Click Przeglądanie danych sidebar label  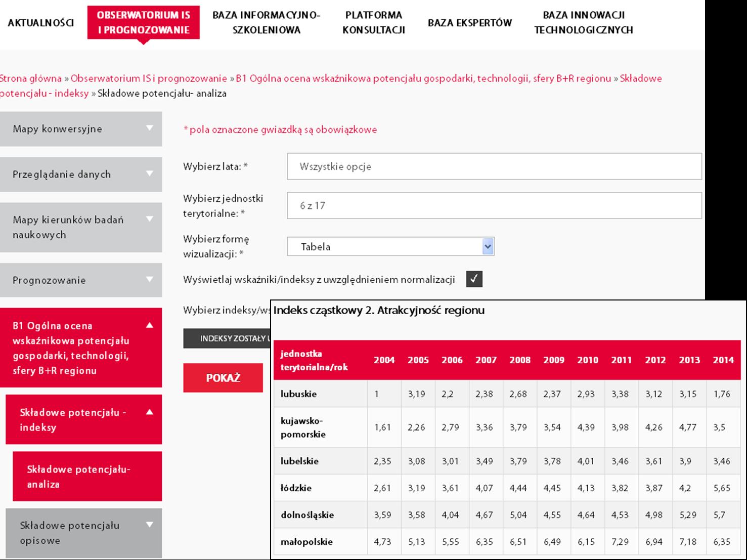coord(62,174)
